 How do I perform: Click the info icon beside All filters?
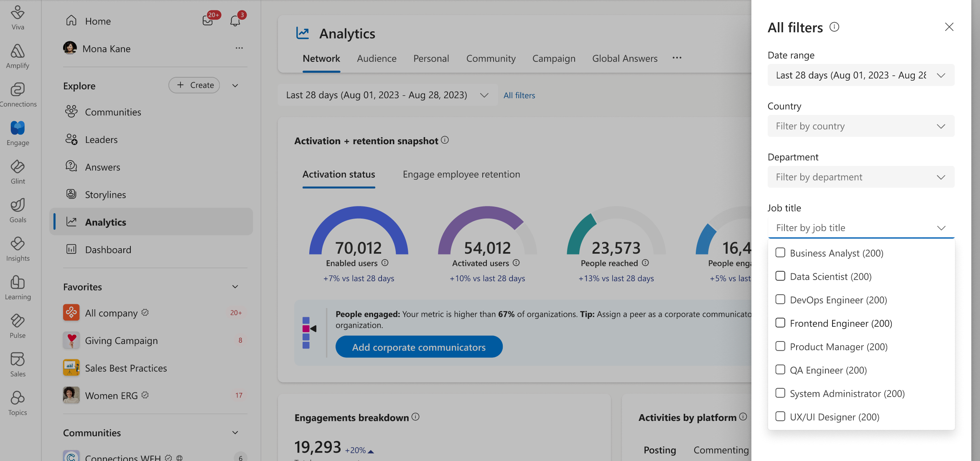pyautogui.click(x=834, y=27)
